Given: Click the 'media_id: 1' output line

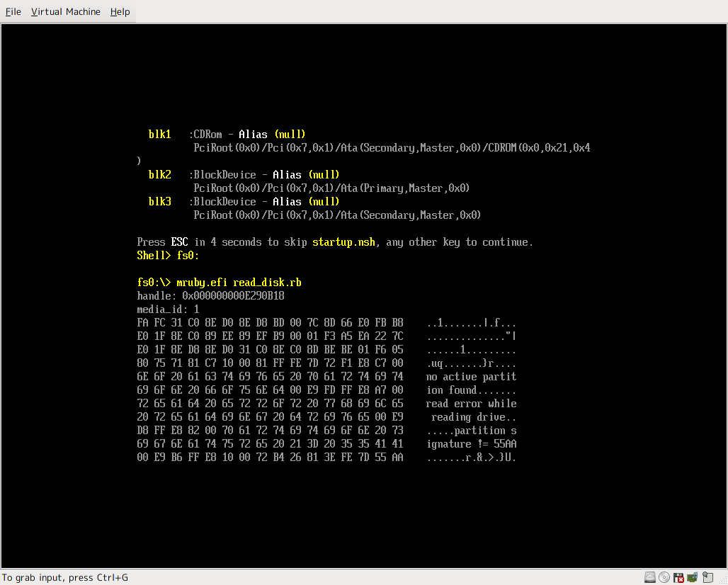Looking at the screenshot, I should [x=168, y=309].
